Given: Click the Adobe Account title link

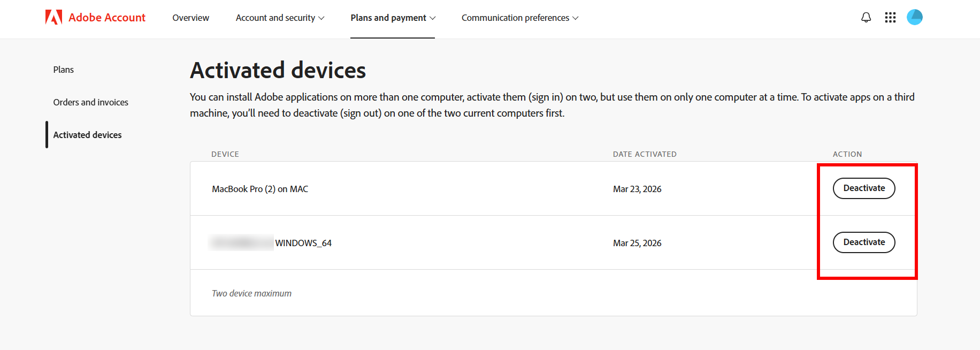Looking at the screenshot, I should coord(107,18).
